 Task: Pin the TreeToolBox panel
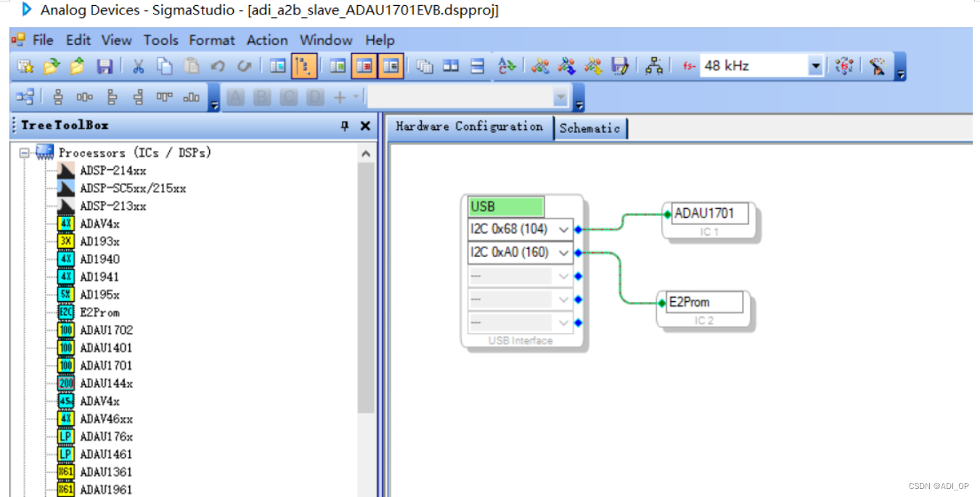point(345,126)
